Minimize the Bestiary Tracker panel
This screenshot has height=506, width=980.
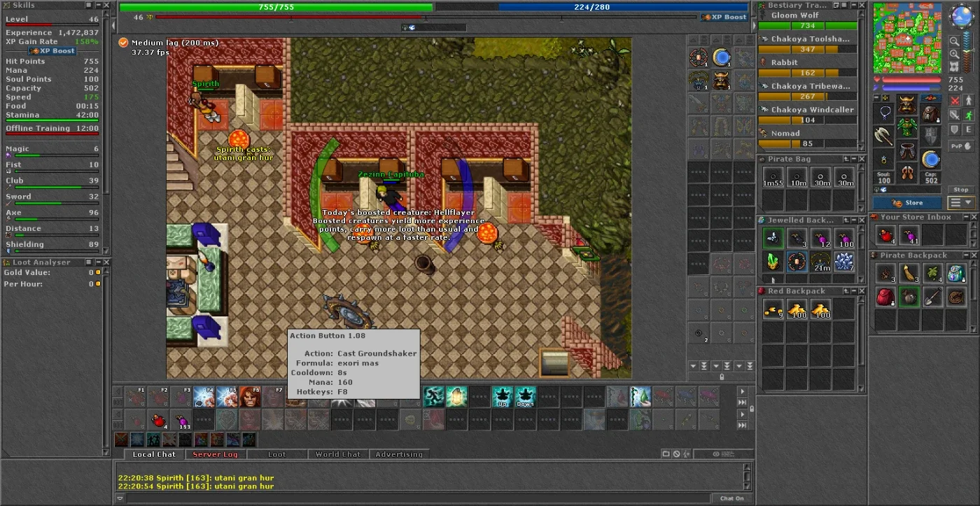click(854, 5)
